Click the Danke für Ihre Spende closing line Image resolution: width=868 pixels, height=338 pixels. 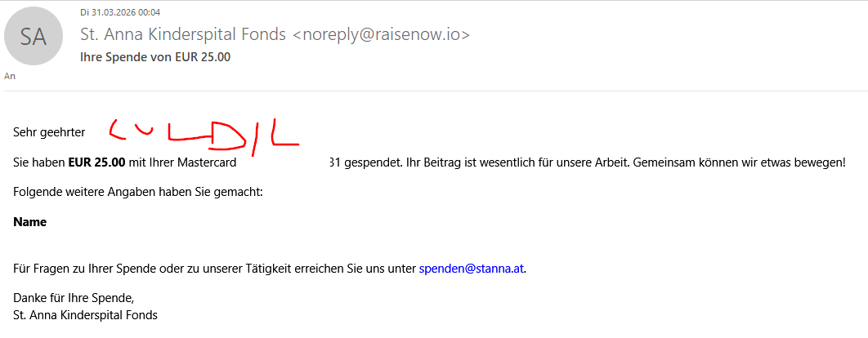click(x=73, y=298)
